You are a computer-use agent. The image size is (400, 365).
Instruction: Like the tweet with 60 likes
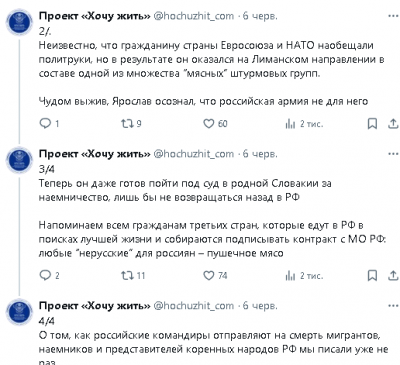pos(215,124)
